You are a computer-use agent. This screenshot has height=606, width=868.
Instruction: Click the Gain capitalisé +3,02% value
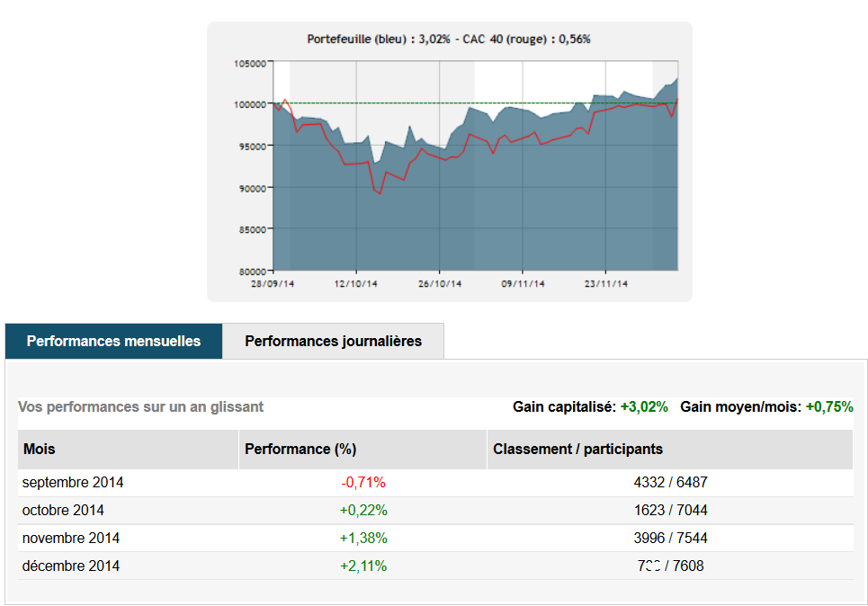(644, 407)
